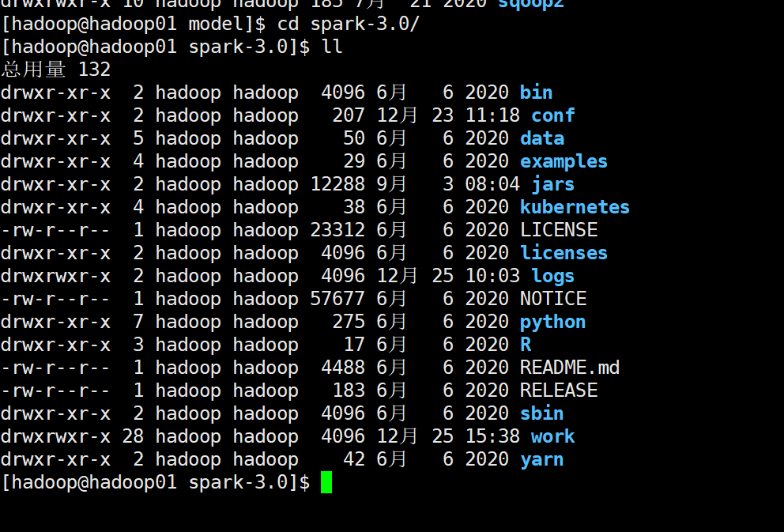Image resolution: width=784 pixels, height=532 pixels.
Task: Select the 'RELEASE' file name
Action: 559,391
